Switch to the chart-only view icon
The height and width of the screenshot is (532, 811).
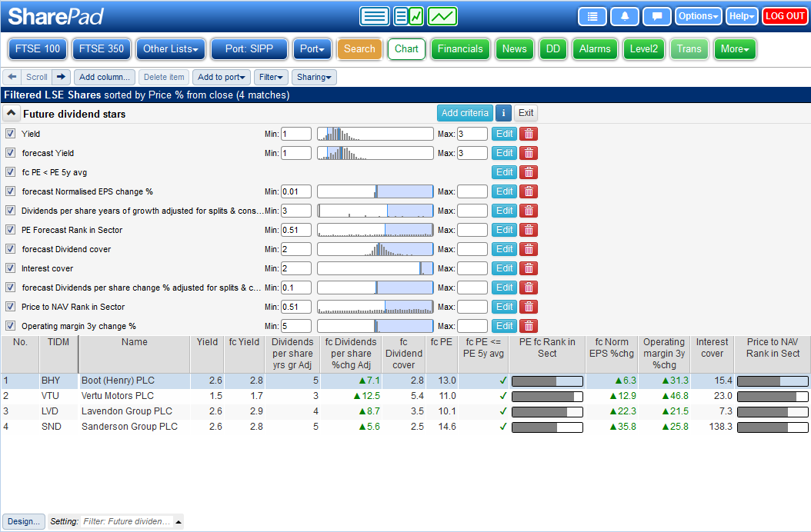coord(442,16)
